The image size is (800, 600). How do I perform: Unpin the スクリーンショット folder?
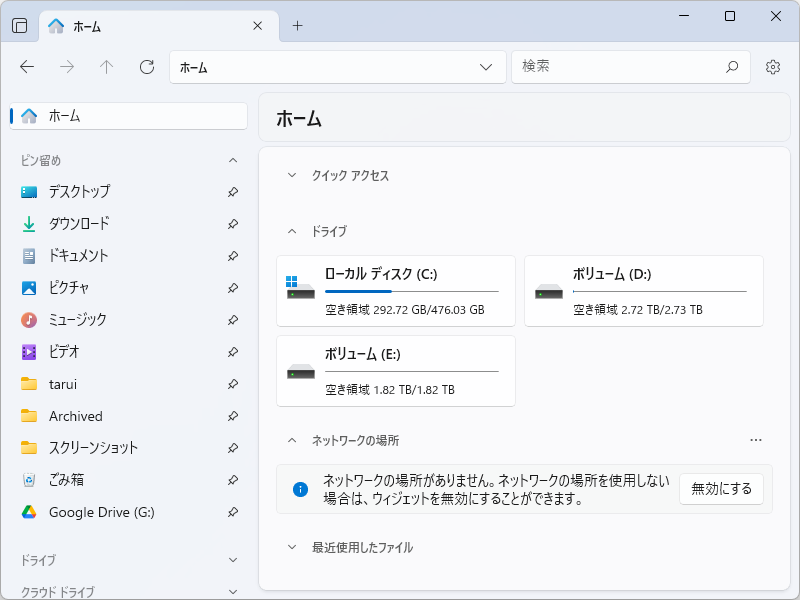(232, 448)
